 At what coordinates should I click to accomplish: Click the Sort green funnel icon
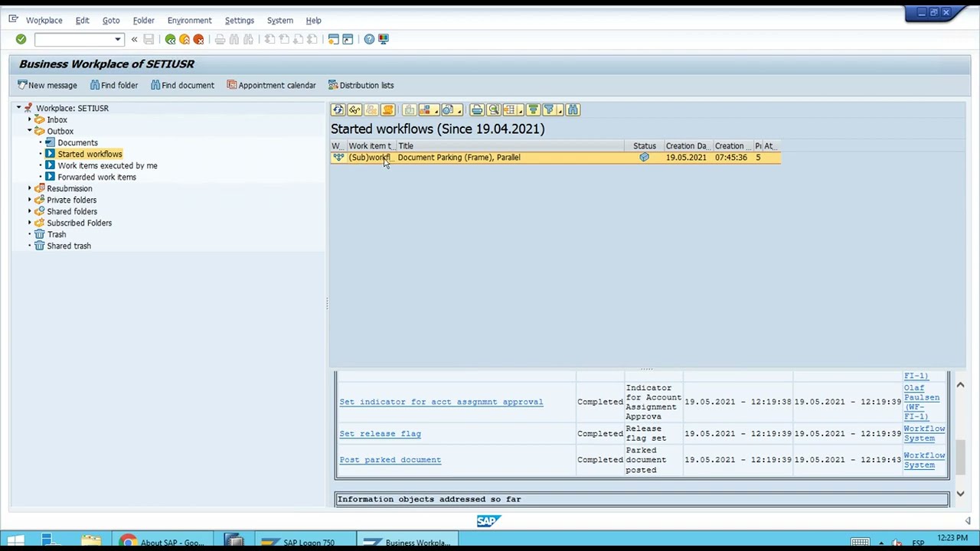pyautogui.click(x=534, y=110)
